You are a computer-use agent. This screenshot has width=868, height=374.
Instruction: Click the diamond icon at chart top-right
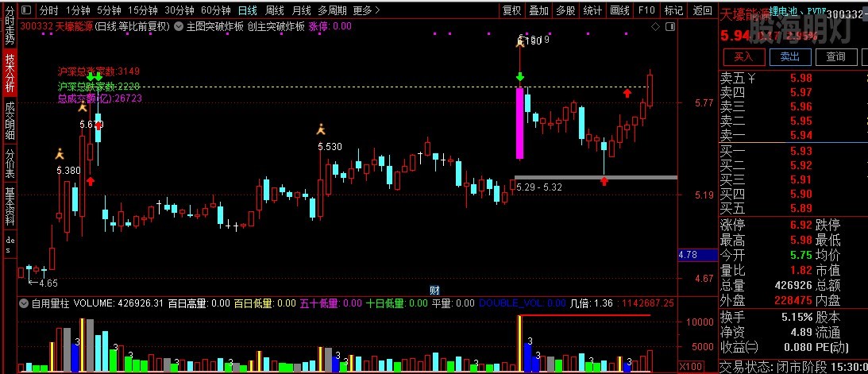click(x=655, y=26)
